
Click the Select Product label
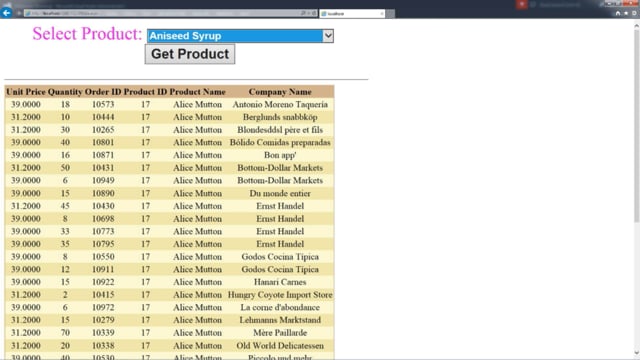(87, 33)
